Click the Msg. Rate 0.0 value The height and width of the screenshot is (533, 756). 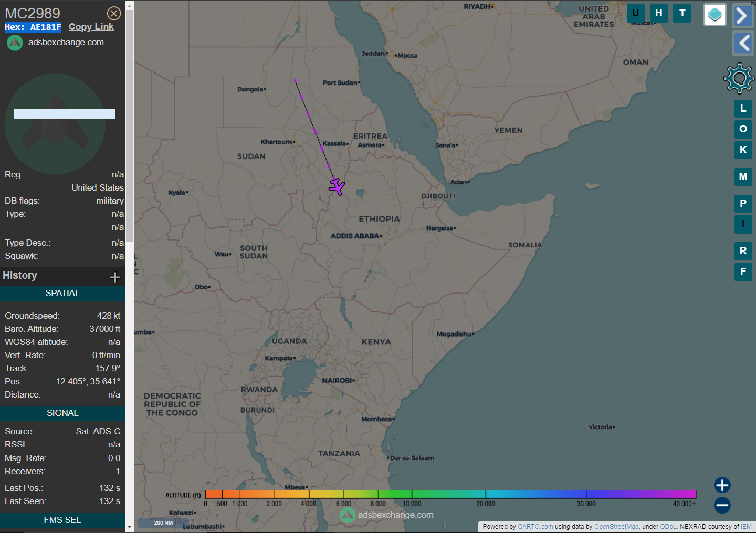point(114,458)
